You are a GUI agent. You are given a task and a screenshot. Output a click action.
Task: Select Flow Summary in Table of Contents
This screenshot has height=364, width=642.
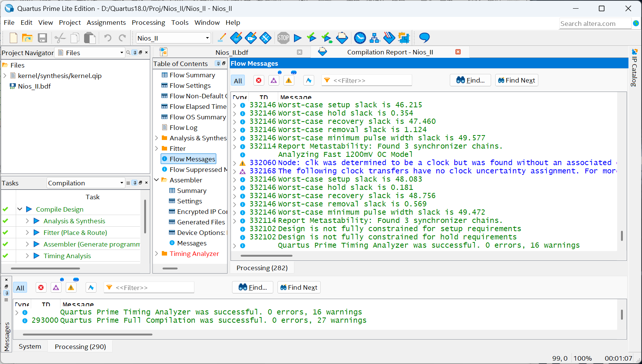[192, 75]
